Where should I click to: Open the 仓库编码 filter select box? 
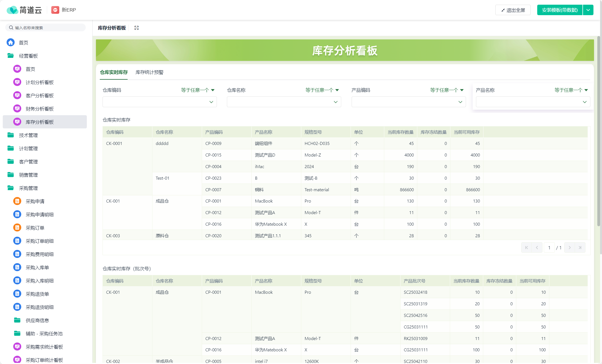point(160,102)
